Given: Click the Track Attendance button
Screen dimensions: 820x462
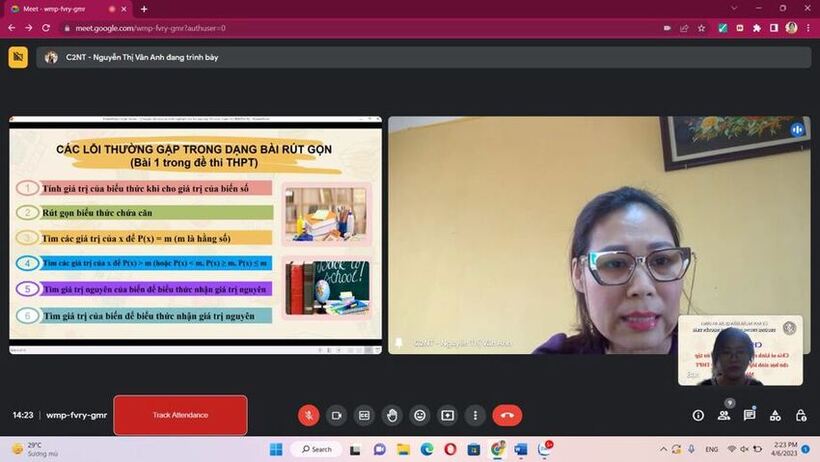Looking at the screenshot, I should point(180,415).
